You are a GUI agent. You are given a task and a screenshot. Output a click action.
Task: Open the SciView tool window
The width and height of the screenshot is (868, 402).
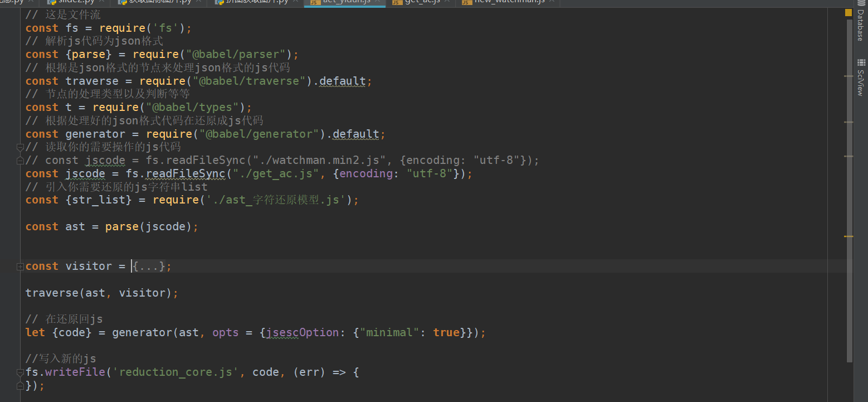pos(861,77)
